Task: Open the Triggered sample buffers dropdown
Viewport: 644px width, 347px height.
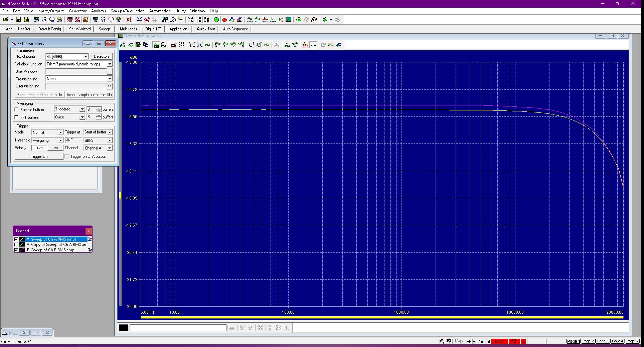Action: 82,109
